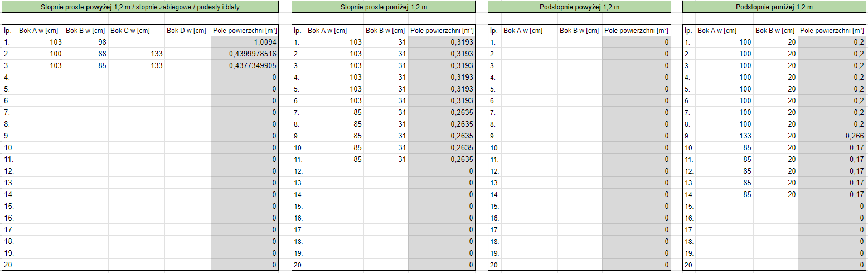Viewport: 868px width, 273px height.
Task: Click the 'Podstopnie powyżej 1,2 m' table header
Action: (x=579, y=7)
